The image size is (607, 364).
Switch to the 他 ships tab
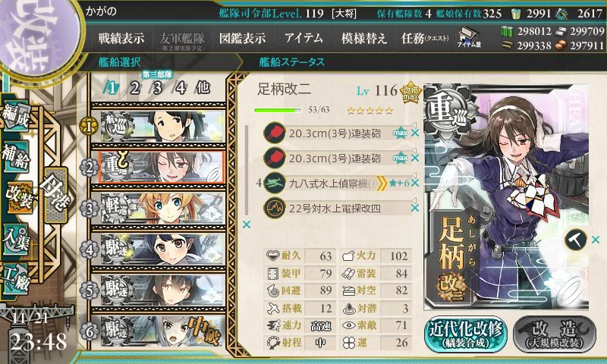click(203, 88)
